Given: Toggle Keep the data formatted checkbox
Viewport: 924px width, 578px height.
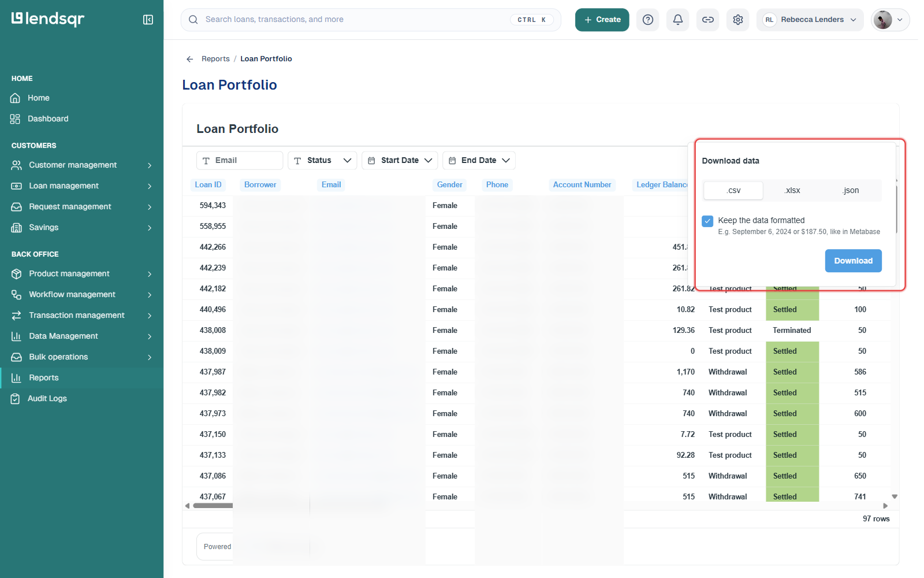Looking at the screenshot, I should pyautogui.click(x=707, y=221).
